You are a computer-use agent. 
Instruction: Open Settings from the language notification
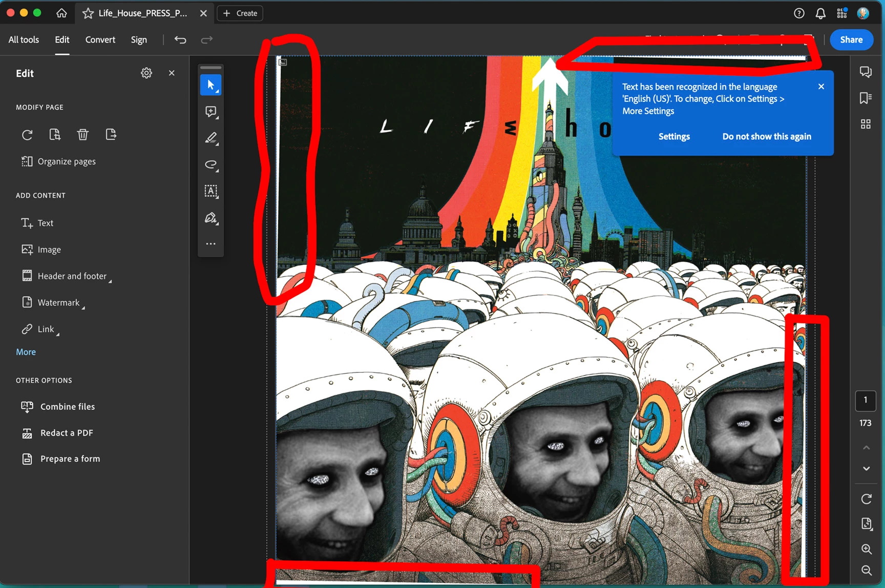674,136
